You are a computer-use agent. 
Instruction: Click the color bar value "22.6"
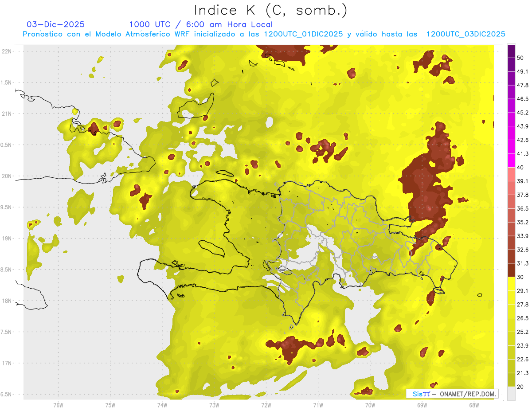pos(523,360)
